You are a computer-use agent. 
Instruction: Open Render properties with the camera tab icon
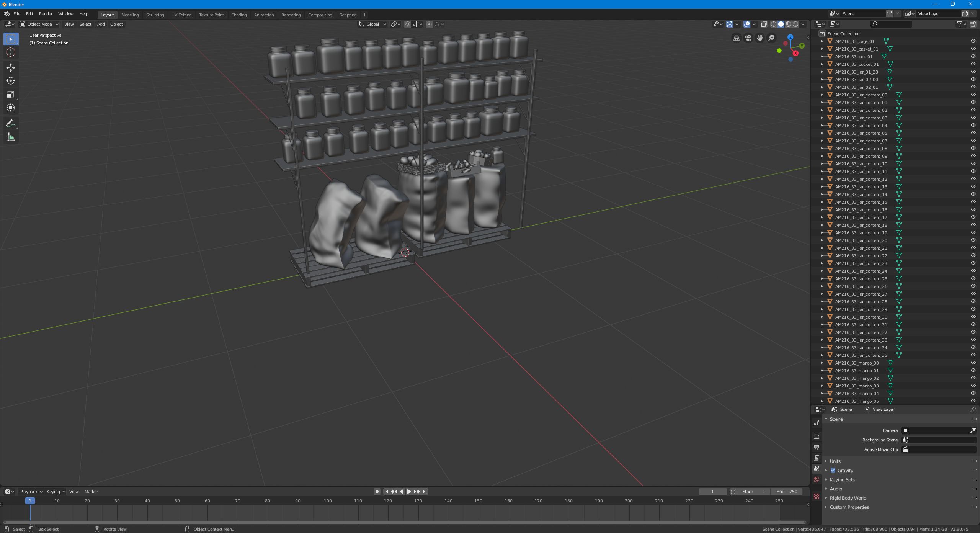(x=816, y=436)
